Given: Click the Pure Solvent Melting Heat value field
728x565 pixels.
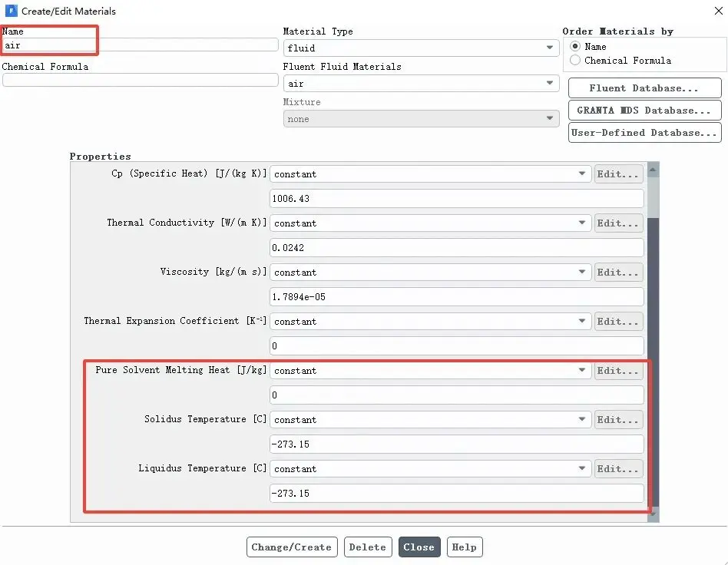Looking at the screenshot, I should [456, 395].
